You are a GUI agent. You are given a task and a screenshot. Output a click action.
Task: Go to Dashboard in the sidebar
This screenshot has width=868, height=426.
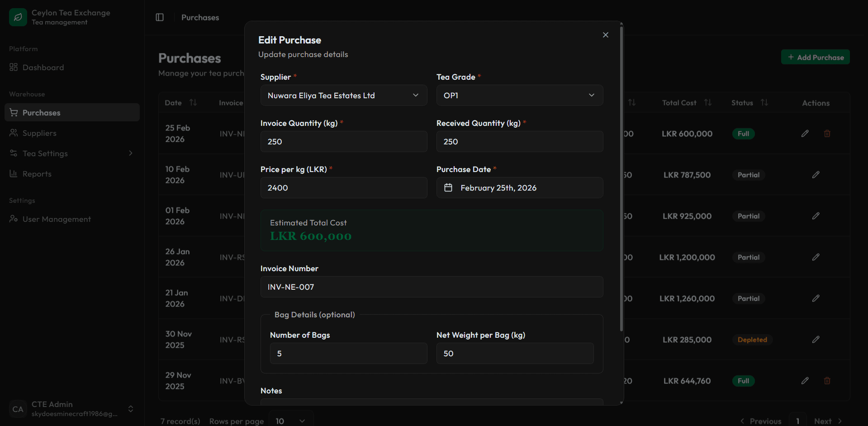43,67
